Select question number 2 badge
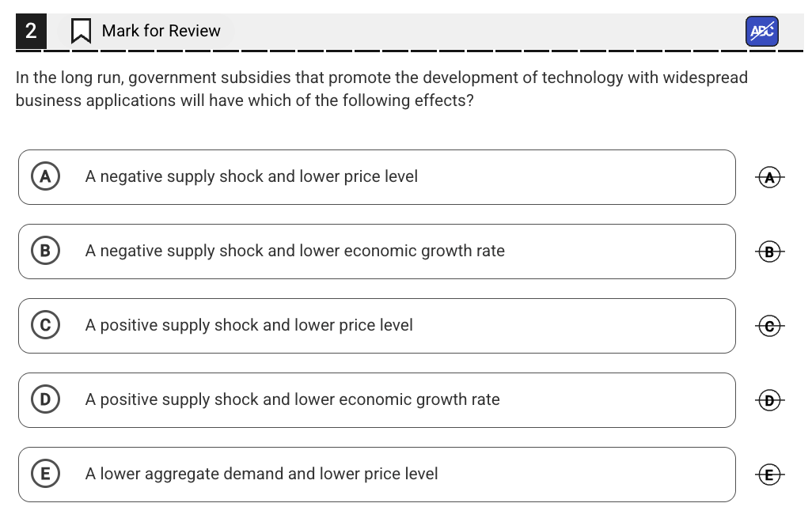The image size is (812, 522). pyautogui.click(x=30, y=31)
